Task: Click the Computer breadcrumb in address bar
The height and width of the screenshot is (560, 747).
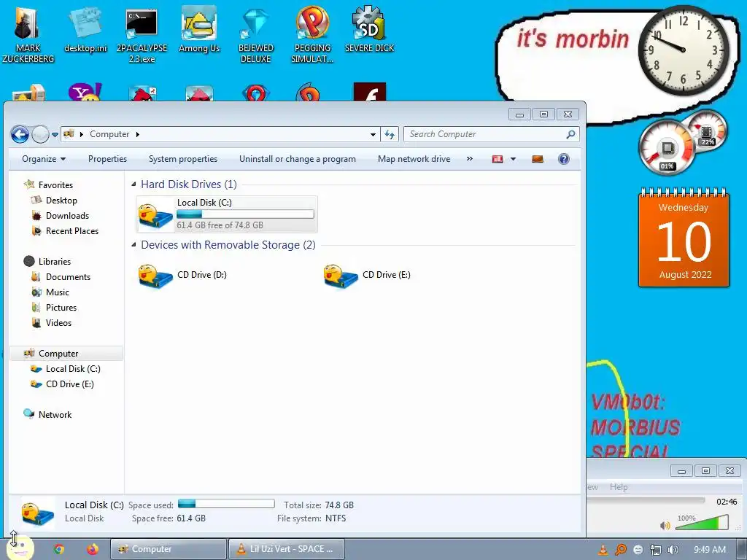Action: click(x=109, y=134)
